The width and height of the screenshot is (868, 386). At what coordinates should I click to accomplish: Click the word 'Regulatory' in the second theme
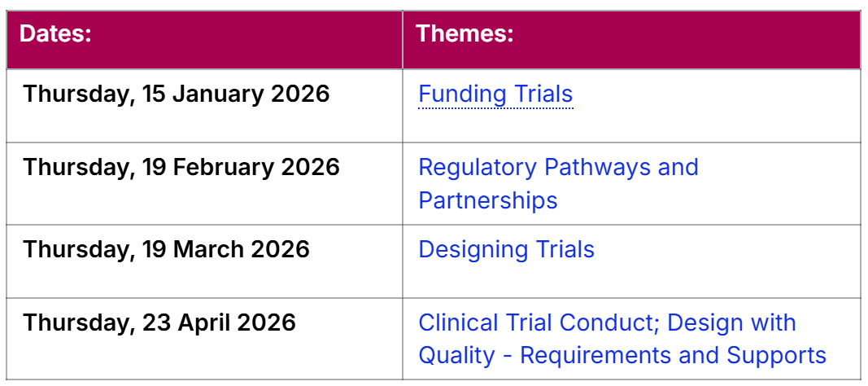click(x=478, y=168)
